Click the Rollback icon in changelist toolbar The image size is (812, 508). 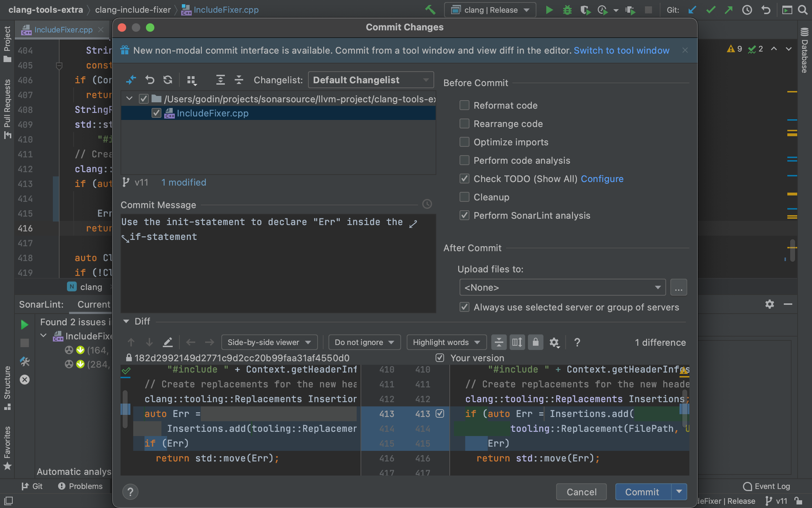click(150, 80)
